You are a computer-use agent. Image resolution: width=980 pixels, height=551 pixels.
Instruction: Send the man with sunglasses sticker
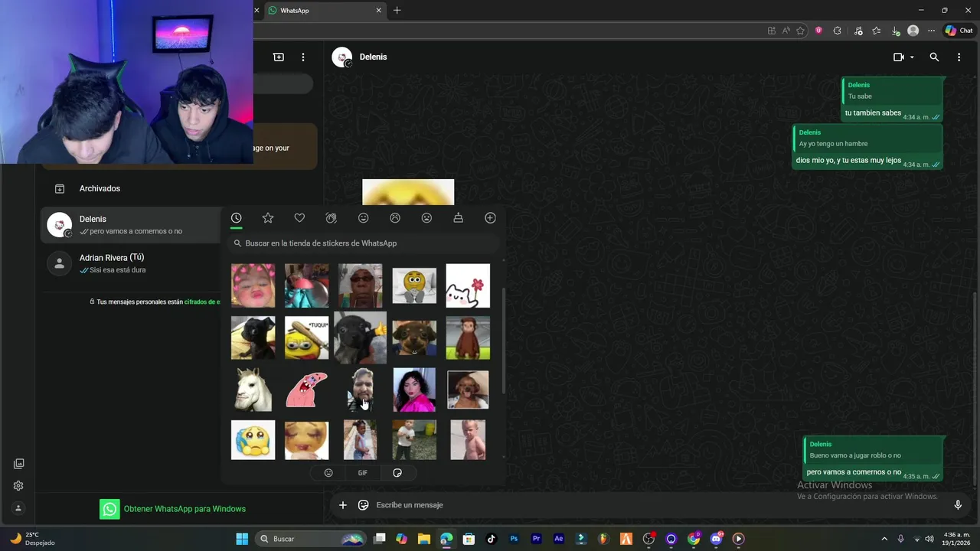click(360, 285)
